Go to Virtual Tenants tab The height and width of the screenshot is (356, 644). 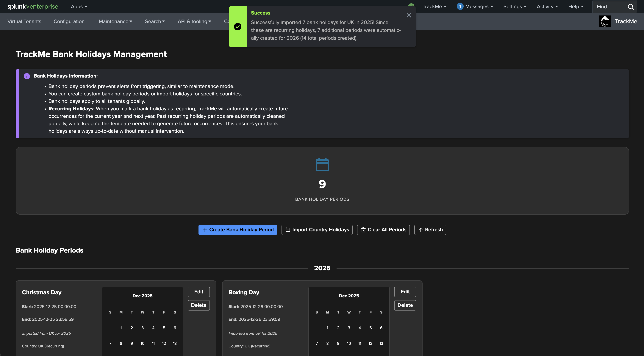(24, 21)
